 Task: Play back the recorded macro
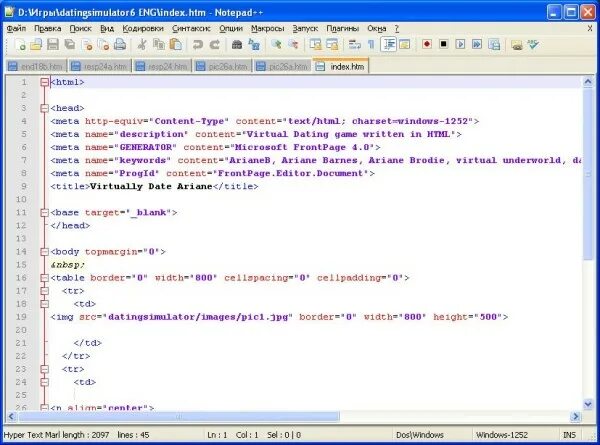[x=460, y=45]
